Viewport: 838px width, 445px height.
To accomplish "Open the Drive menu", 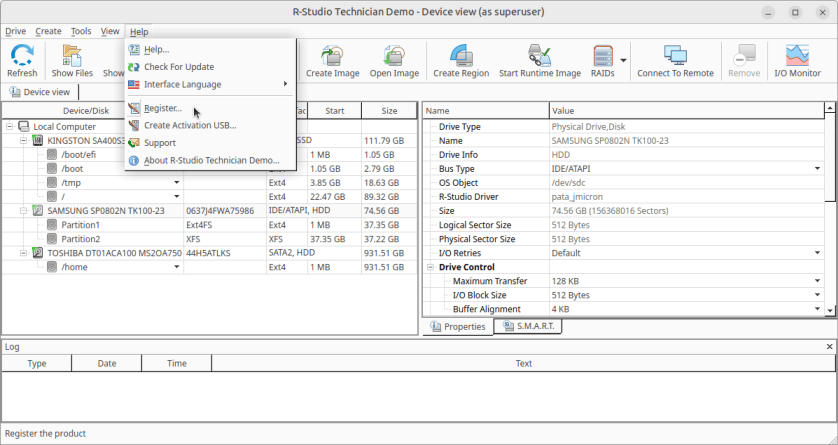I will click(15, 32).
